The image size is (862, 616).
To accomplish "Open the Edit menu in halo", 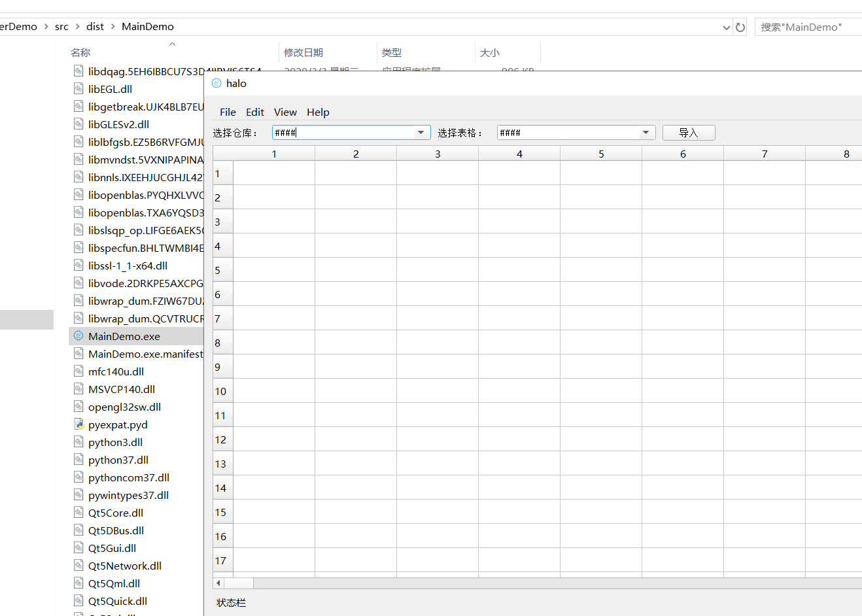I will (255, 112).
